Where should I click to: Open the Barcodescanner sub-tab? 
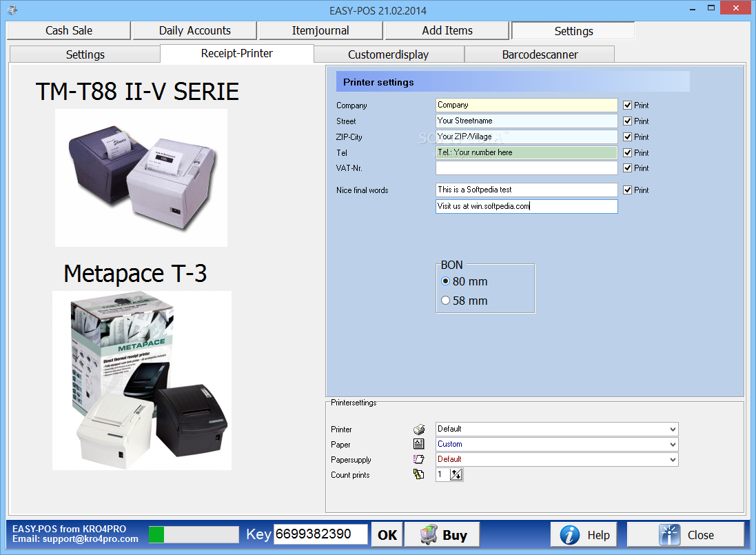click(540, 54)
